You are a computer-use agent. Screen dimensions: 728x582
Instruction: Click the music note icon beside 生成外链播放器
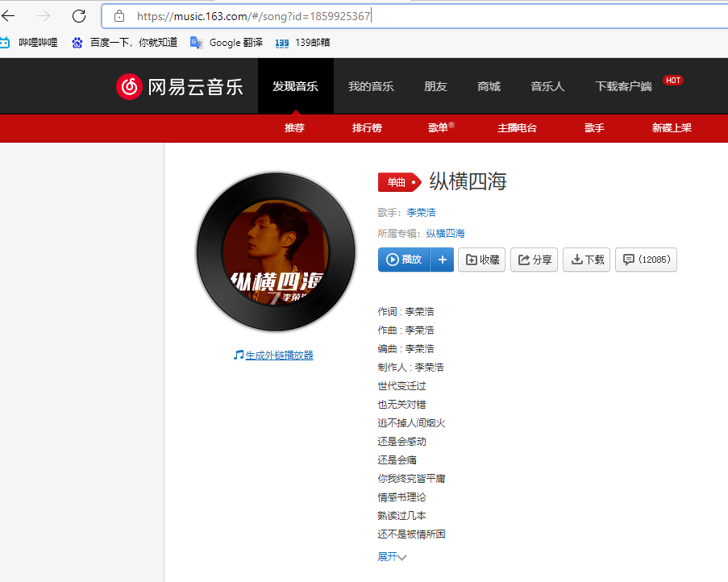(x=239, y=355)
